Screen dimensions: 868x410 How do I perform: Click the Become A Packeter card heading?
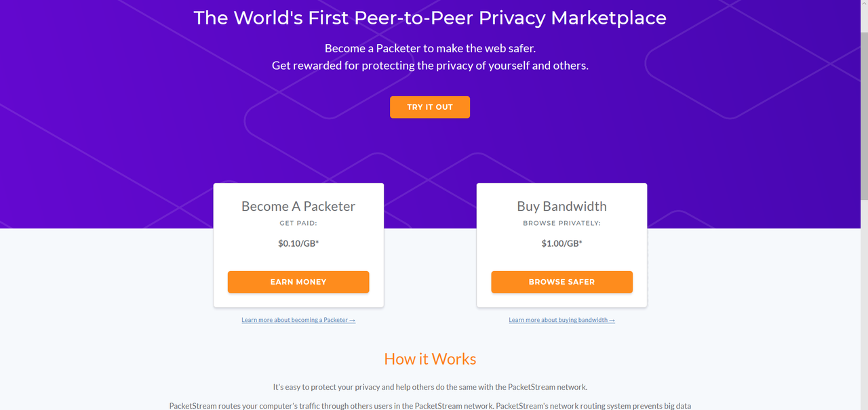coord(298,207)
